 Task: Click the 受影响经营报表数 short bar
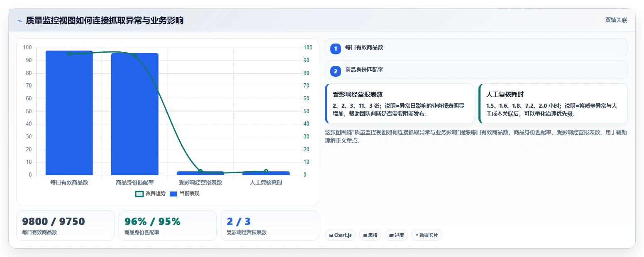[200, 173]
